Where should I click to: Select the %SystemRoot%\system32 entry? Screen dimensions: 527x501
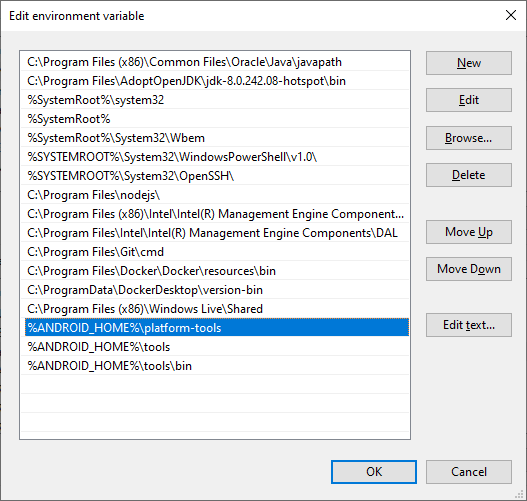(215, 100)
